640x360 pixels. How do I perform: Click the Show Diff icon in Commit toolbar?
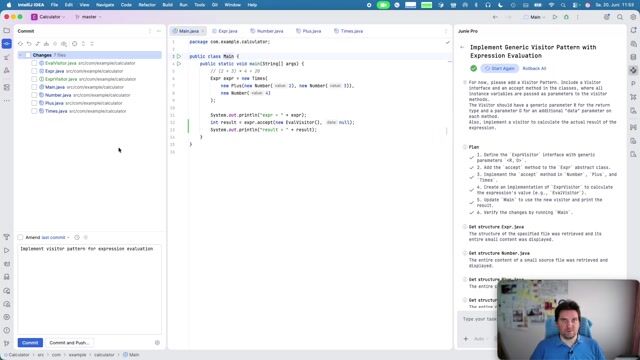[x=38, y=44]
